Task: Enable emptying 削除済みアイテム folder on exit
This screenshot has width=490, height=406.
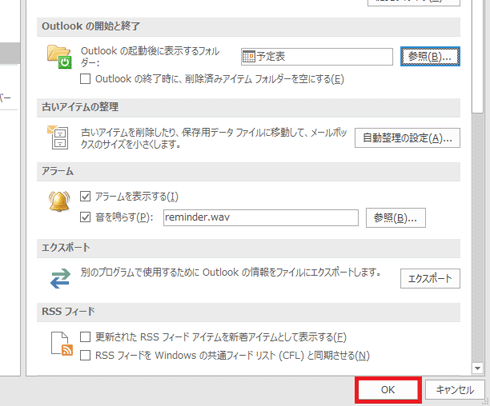Action: pyautogui.click(x=85, y=79)
